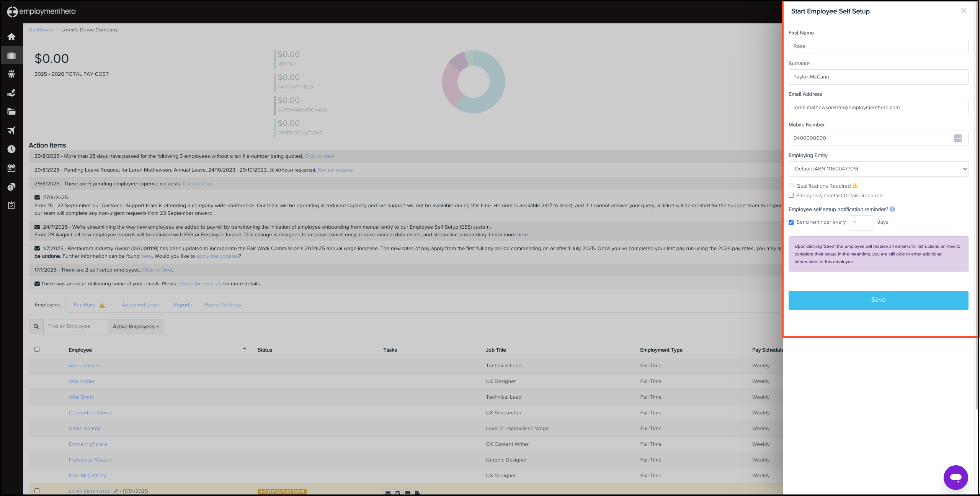This screenshot has width=980, height=496.
Task: Open the Payroll Settings tab
Action: pos(223,305)
